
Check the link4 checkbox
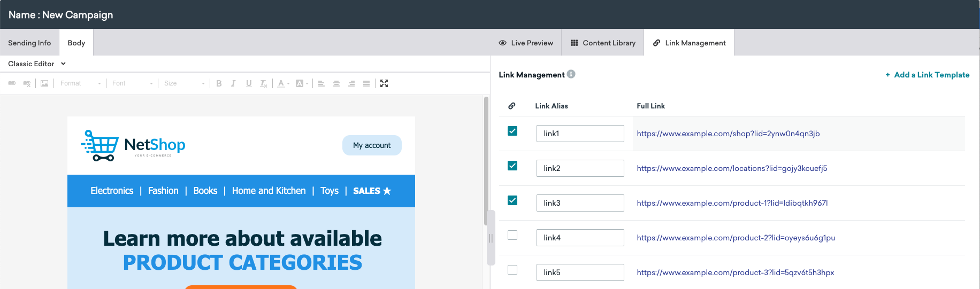point(512,235)
